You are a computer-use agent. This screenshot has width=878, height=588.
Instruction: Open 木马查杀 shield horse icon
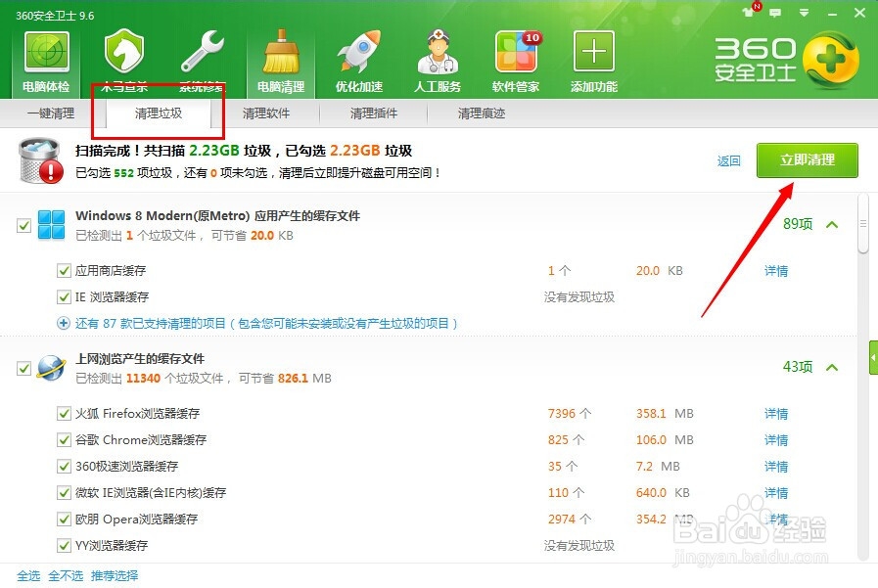click(x=124, y=50)
